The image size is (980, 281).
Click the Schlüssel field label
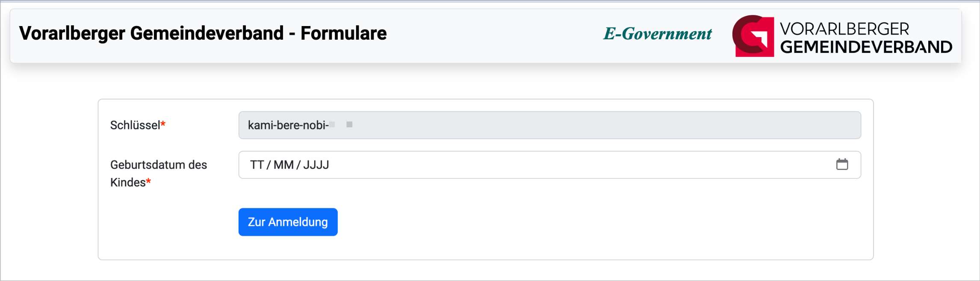[x=135, y=125]
